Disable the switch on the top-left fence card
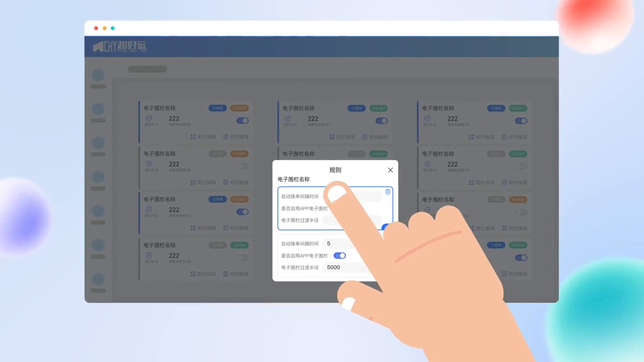This screenshot has width=644, height=362. 242,121
